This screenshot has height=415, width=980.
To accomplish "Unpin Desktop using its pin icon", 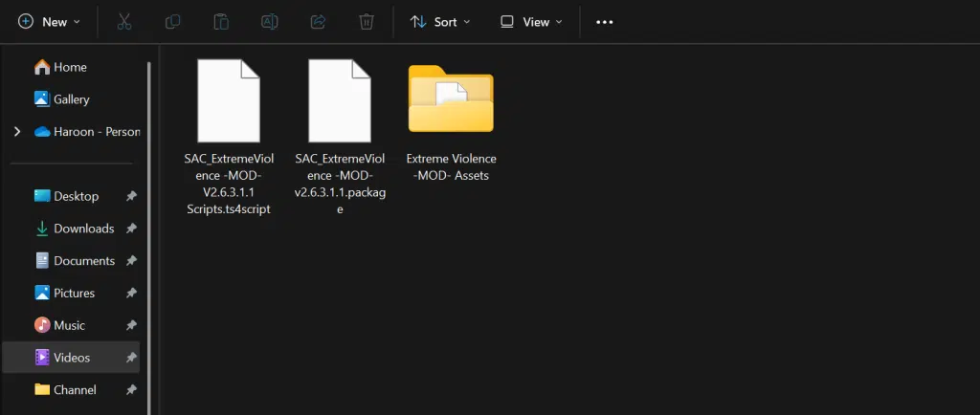I will 131,196.
